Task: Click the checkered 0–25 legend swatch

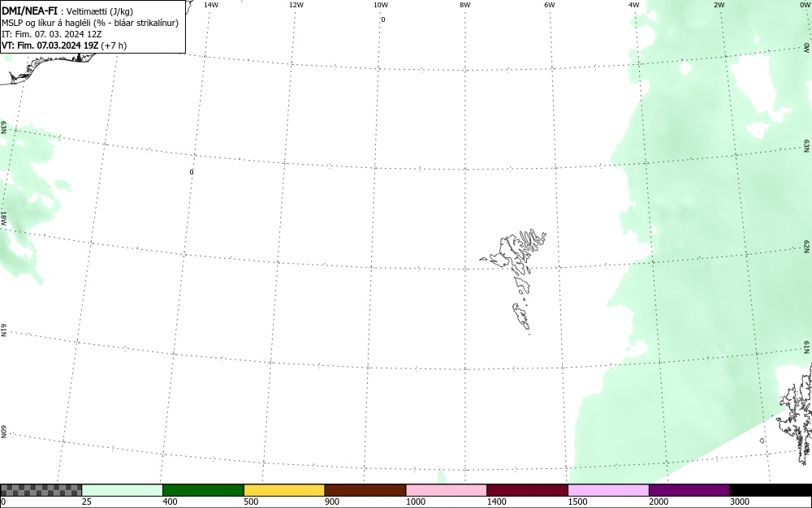Action: (41, 490)
